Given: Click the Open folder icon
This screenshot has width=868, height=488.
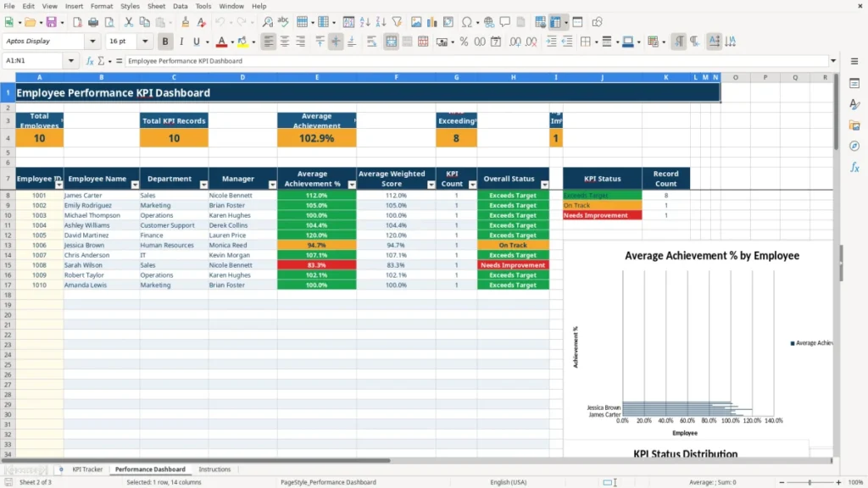Looking at the screenshot, I should [30, 22].
